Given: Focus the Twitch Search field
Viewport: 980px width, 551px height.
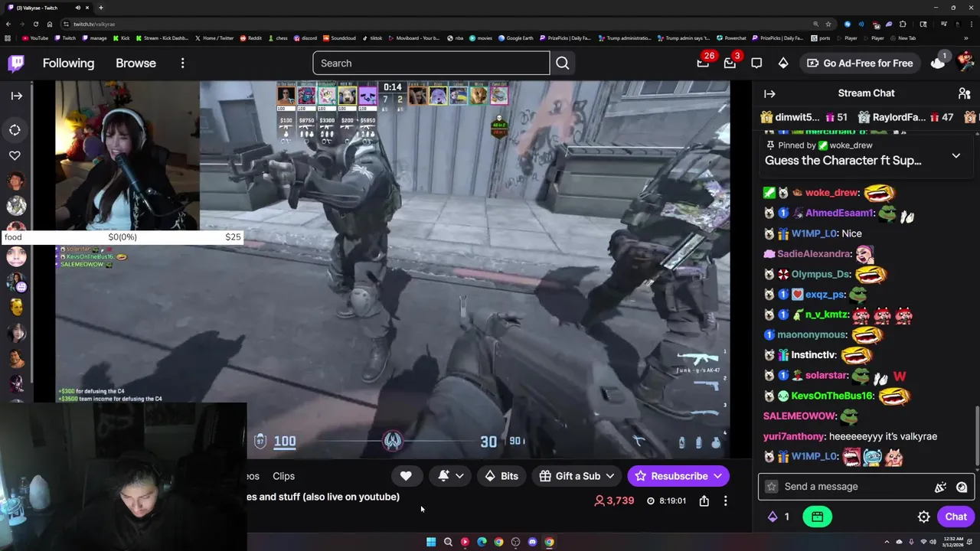Looking at the screenshot, I should point(431,63).
